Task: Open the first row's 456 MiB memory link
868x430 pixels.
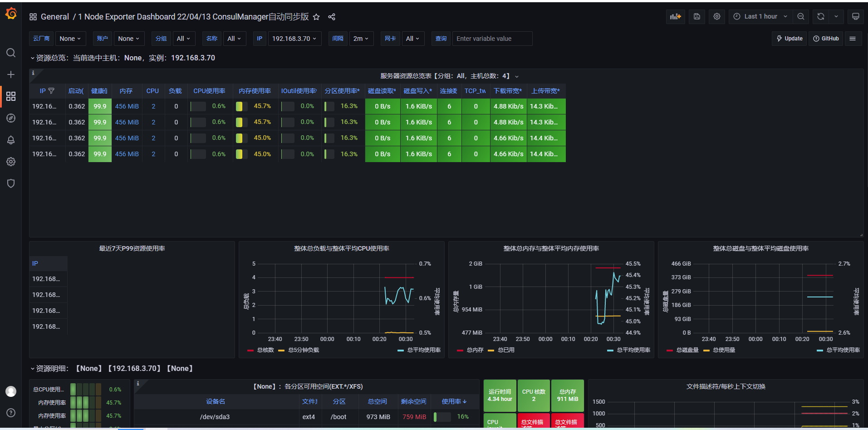Action: point(127,106)
